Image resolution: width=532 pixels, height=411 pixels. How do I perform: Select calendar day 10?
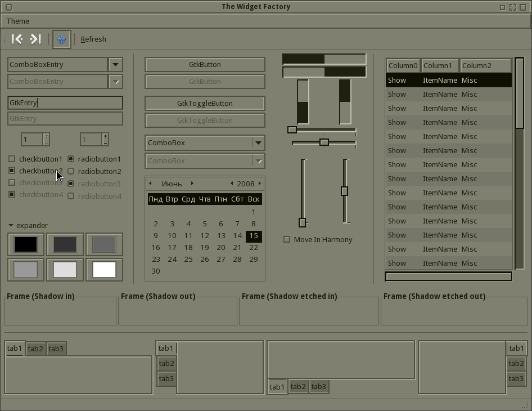[172, 236]
